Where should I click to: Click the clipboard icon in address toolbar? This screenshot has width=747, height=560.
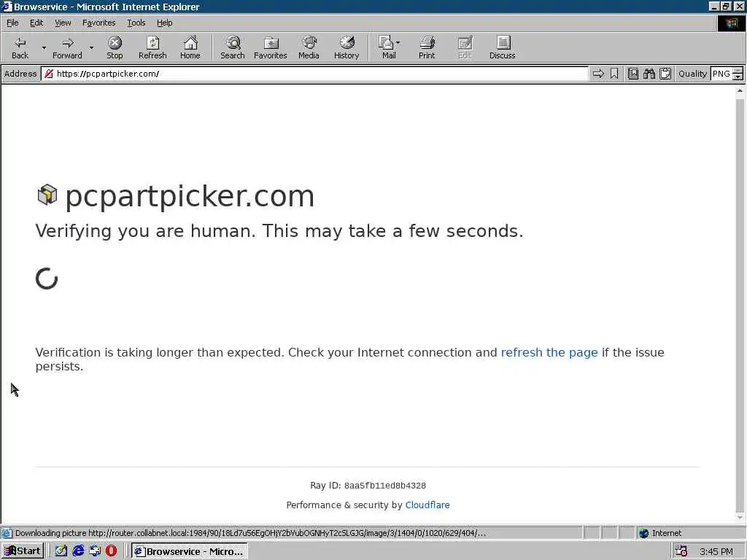(665, 74)
